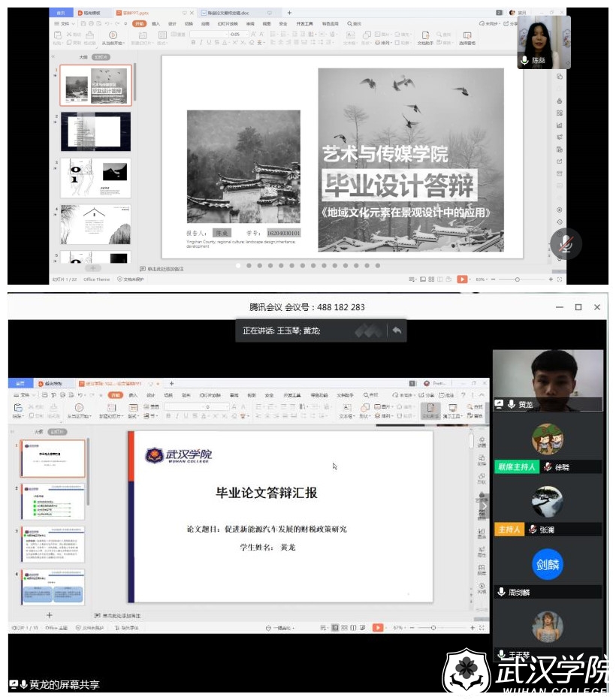Click 周剑麟's microphone icon in participant list
616x700 pixels.
(x=501, y=592)
